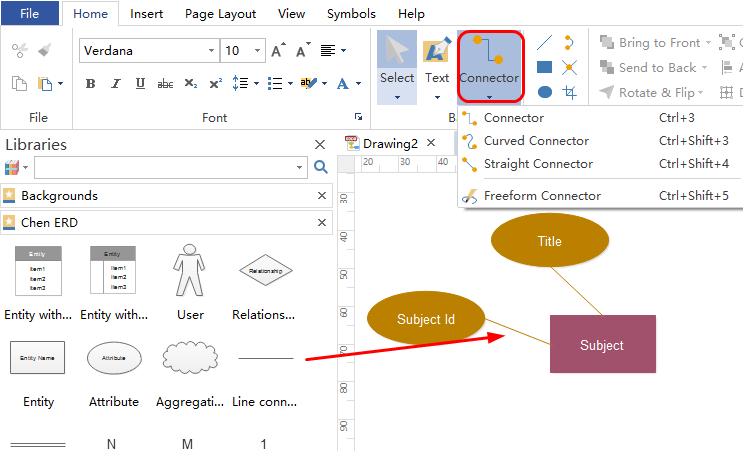Pick the crop tool icon

569,92
